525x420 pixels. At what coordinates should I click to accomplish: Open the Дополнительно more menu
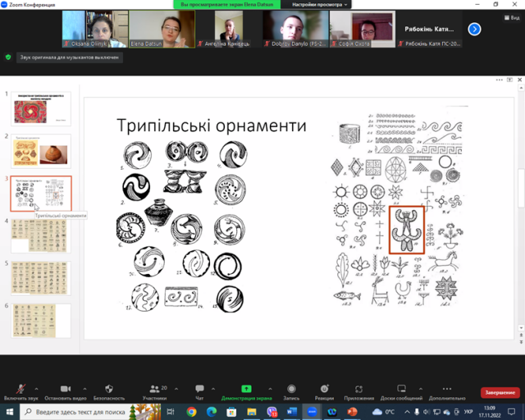pos(446,388)
